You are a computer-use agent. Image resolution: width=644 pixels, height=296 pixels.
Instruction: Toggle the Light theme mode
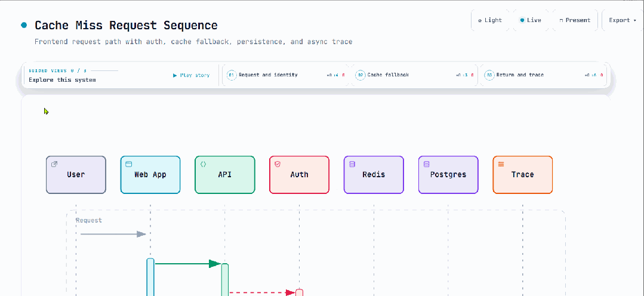pyautogui.click(x=490, y=20)
